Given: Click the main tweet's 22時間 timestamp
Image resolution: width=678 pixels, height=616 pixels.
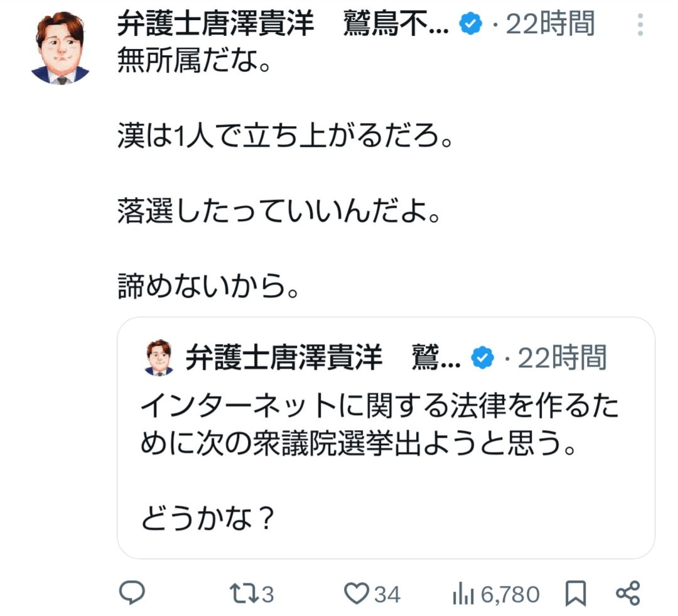Looking at the screenshot, I should (551, 24).
